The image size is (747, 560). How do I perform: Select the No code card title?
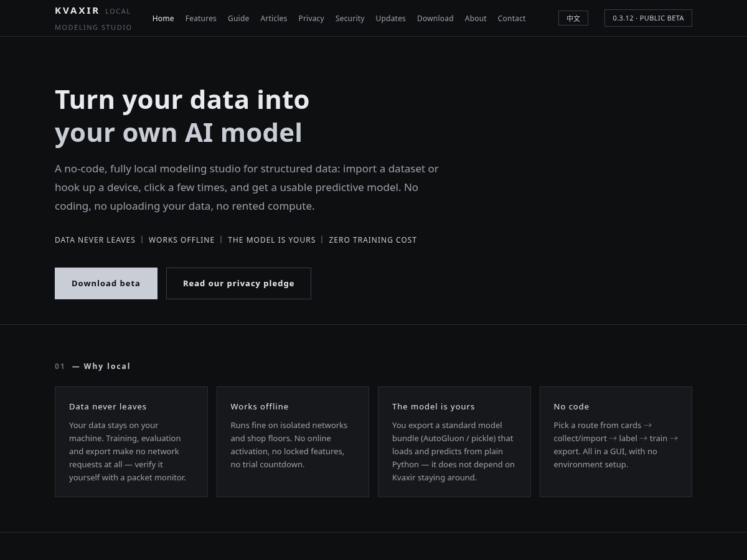point(571,406)
